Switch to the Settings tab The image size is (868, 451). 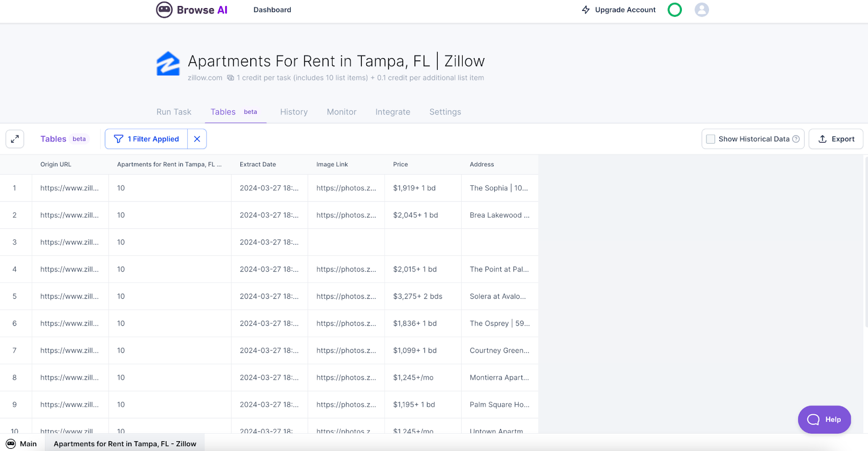pos(445,112)
